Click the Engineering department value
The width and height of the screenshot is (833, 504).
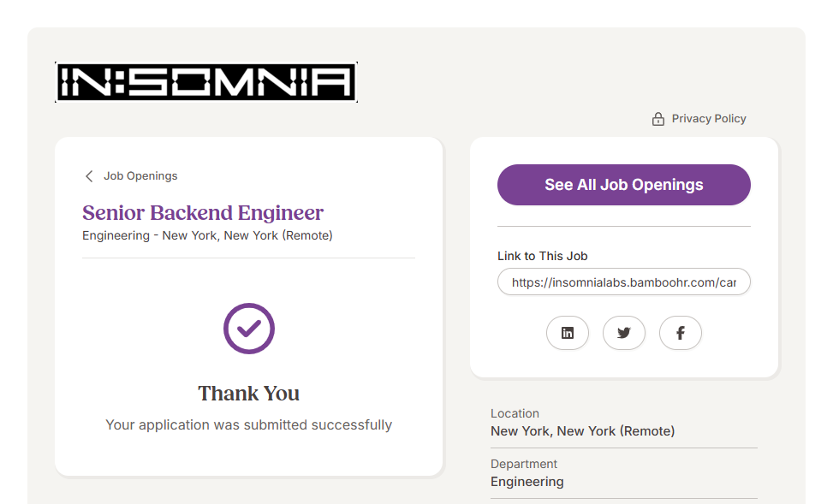[527, 482]
